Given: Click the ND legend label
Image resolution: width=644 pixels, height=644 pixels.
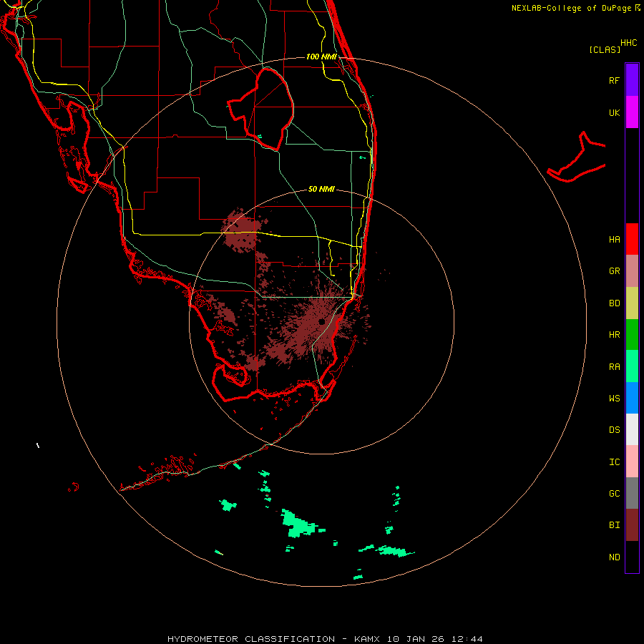Looking at the screenshot, I should (614, 557).
